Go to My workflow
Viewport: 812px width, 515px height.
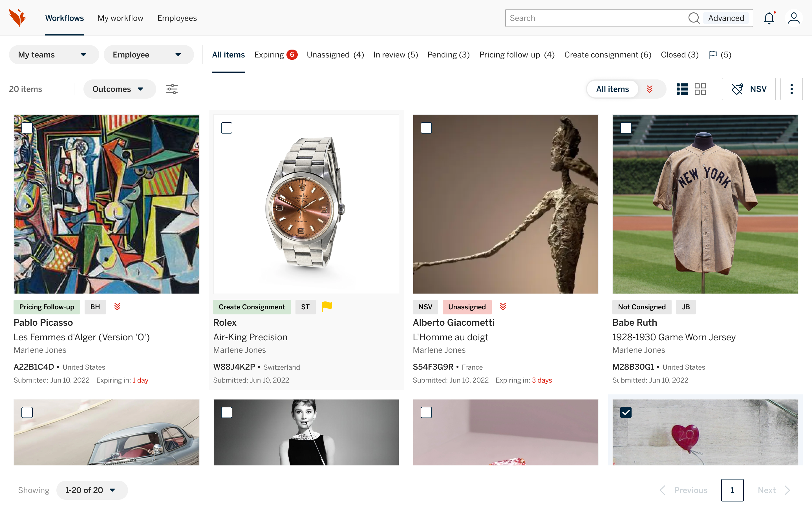coord(120,18)
